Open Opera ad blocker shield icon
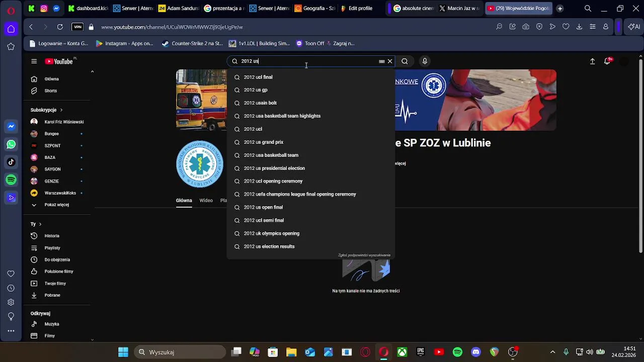644x362 pixels. click(539, 27)
